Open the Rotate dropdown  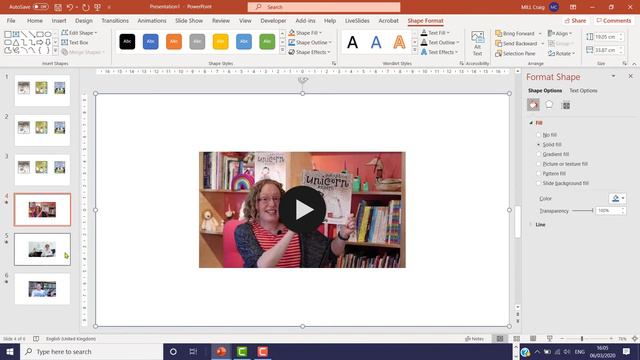[x=561, y=53]
